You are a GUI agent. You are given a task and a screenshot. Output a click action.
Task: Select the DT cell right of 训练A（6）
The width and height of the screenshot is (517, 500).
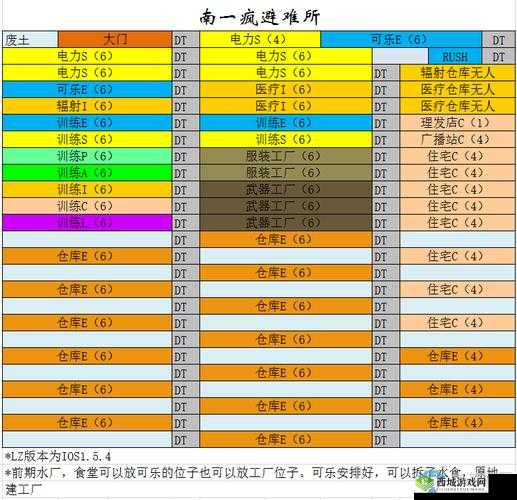[x=186, y=173]
